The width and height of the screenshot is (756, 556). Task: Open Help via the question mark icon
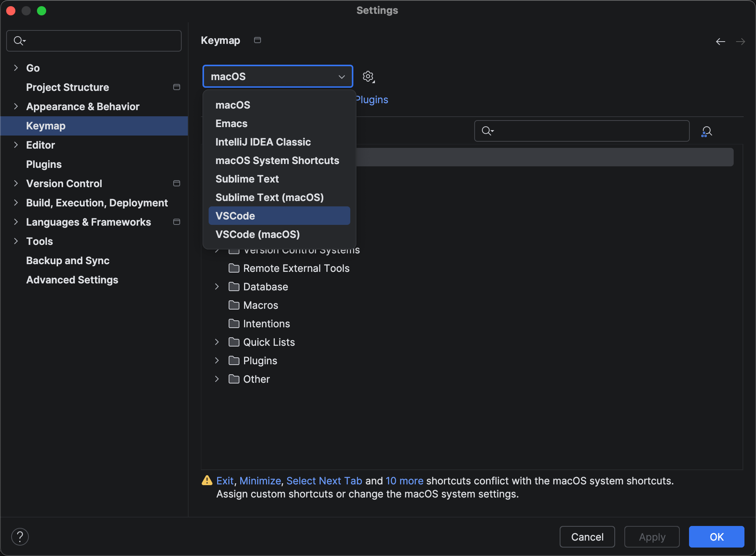(x=20, y=536)
